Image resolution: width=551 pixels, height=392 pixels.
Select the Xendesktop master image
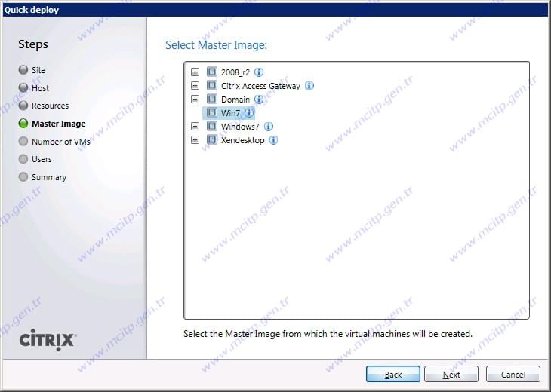[x=243, y=140]
